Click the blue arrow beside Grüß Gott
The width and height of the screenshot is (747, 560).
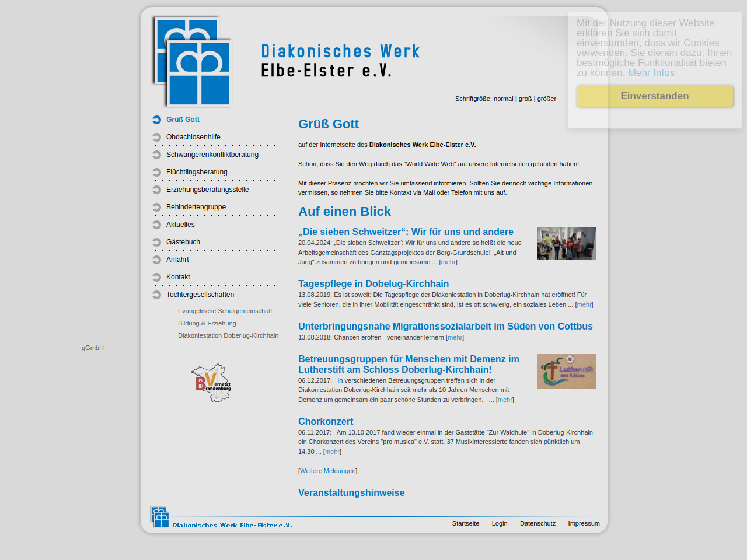coord(156,120)
